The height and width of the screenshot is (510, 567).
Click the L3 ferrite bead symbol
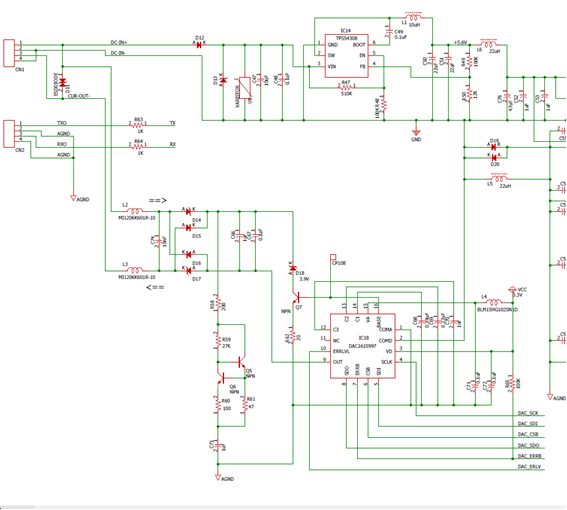(x=135, y=270)
